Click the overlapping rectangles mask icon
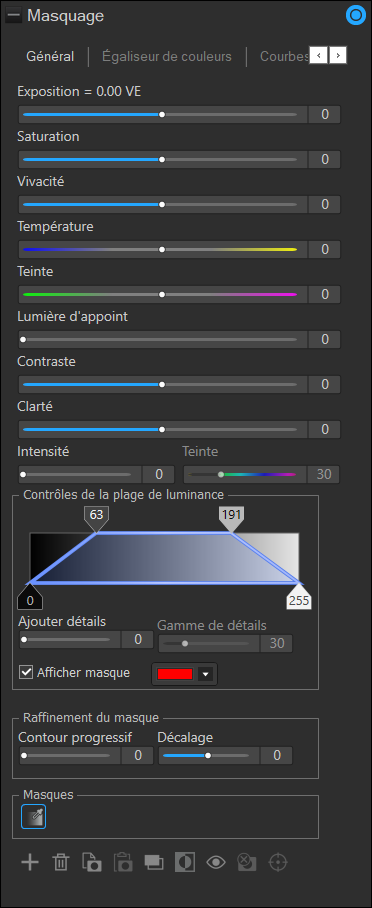Image resolution: width=372 pixels, height=908 pixels. (x=154, y=862)
